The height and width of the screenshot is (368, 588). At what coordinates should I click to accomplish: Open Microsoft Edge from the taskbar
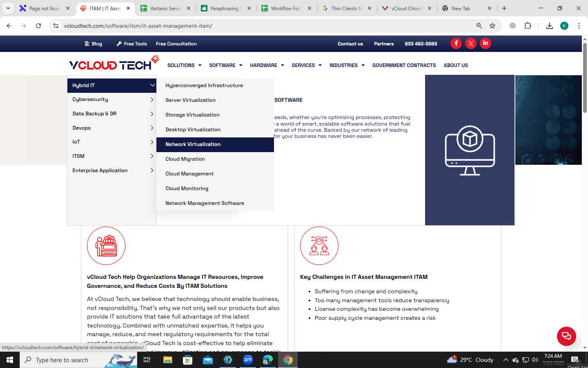(268, 360)
